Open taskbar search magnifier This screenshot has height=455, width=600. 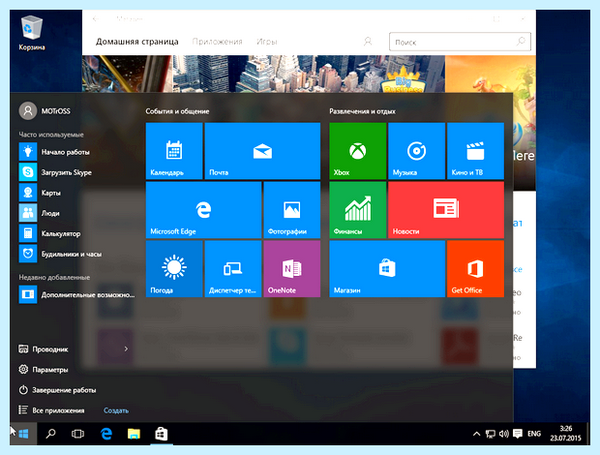point(51,434)
